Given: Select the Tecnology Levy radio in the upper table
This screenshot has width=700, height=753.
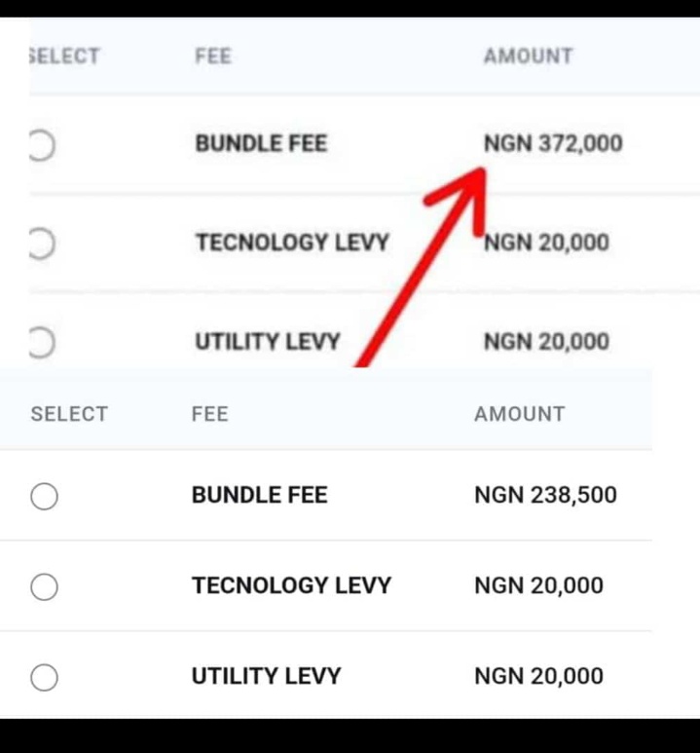Looking at the screenshot, I should (x=40, y=244).
